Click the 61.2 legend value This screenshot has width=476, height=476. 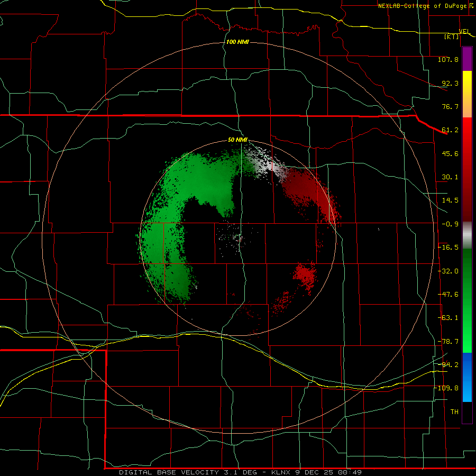coord(450,130)
